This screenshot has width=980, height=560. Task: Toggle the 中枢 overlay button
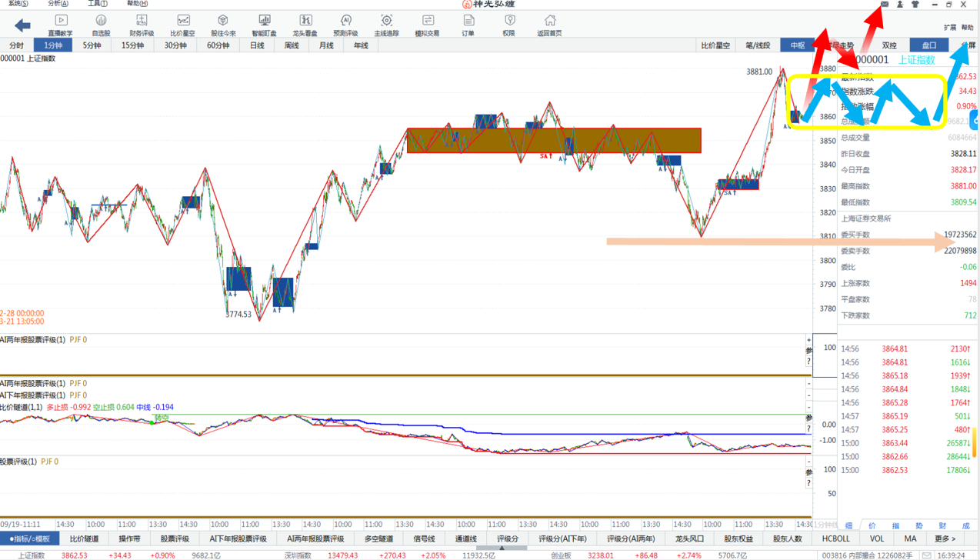pyautogui.click(x=798, y=45)
